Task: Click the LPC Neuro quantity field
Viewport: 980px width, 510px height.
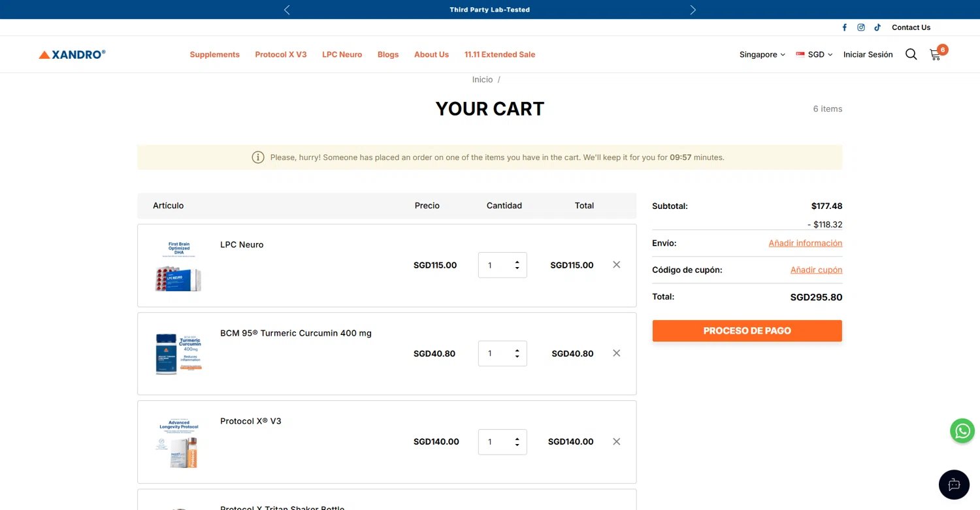Action: [x=496, y=265]
